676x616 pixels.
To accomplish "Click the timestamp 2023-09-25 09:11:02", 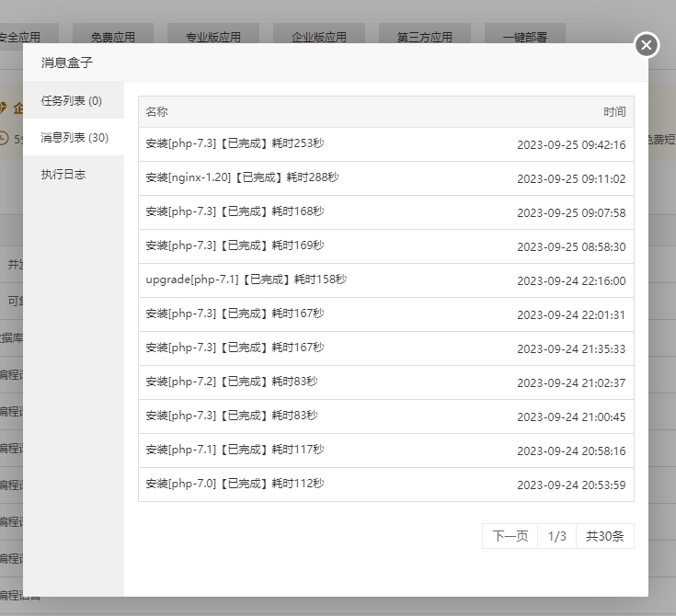I will coord(571,179).
